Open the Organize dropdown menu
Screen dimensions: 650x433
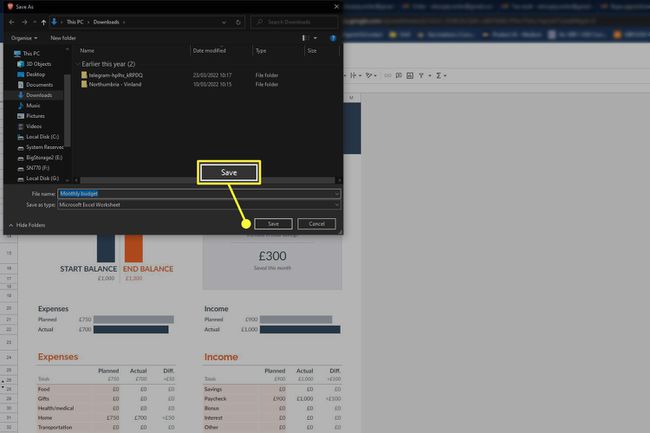point(24,38)
